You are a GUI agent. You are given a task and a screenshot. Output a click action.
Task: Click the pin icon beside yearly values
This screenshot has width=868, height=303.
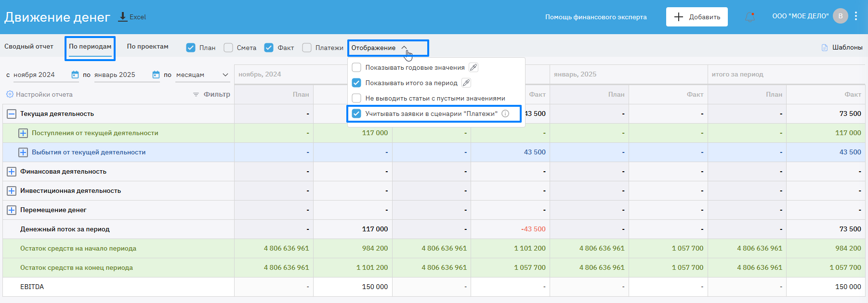pyautogui.click(x=473, y=67)
